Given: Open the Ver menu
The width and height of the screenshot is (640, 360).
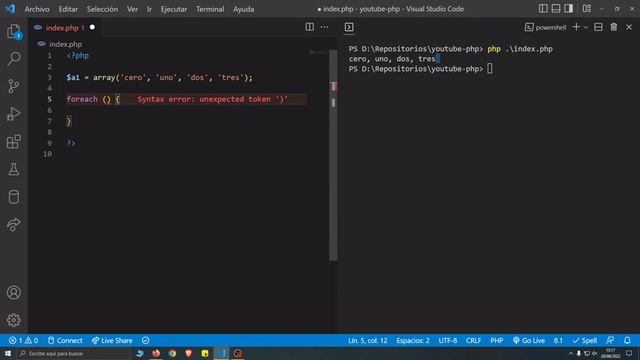Looking at the screenshot, I should (x=132, y=9).
